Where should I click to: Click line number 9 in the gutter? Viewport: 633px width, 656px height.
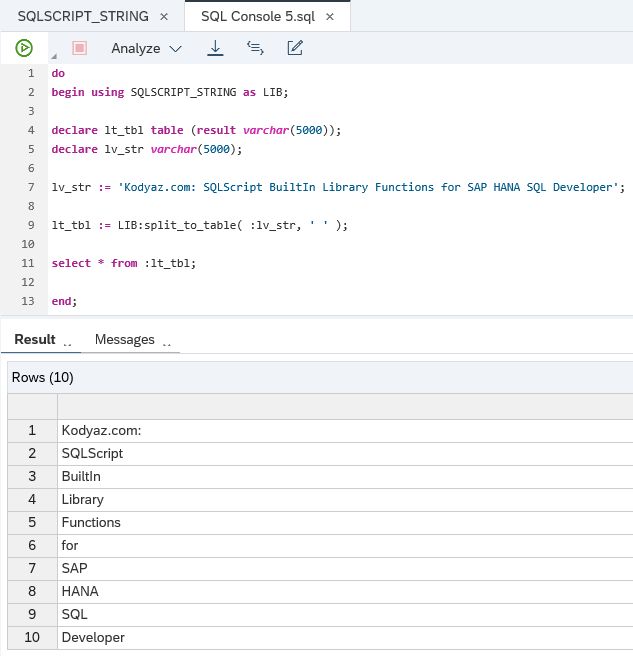coord(31,225)
